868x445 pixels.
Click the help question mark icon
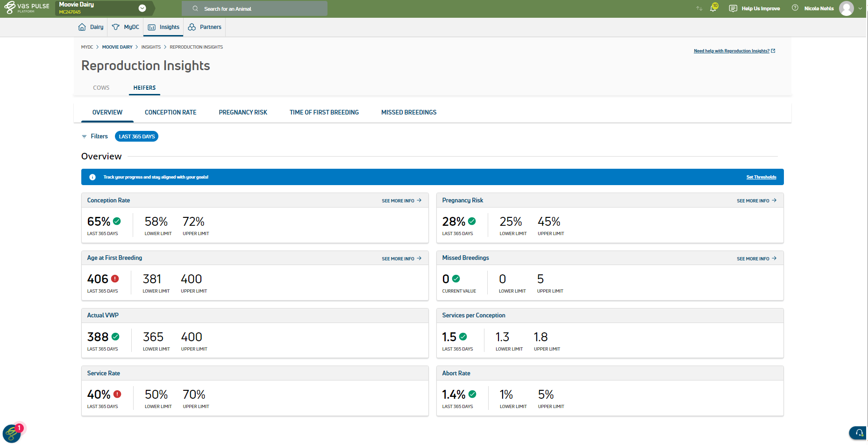pyautogui.click(x=795, y=8)
